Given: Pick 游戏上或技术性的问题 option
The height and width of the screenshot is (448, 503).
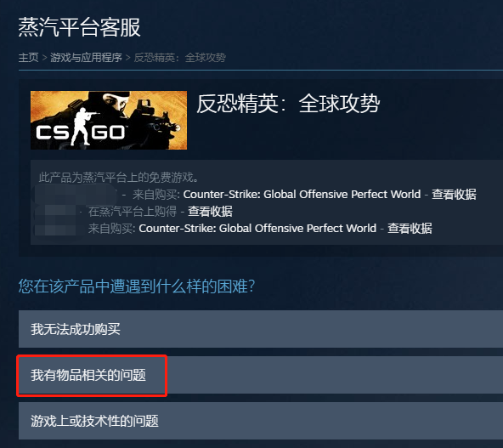Looking at the screenshot, I should (261, 421).
